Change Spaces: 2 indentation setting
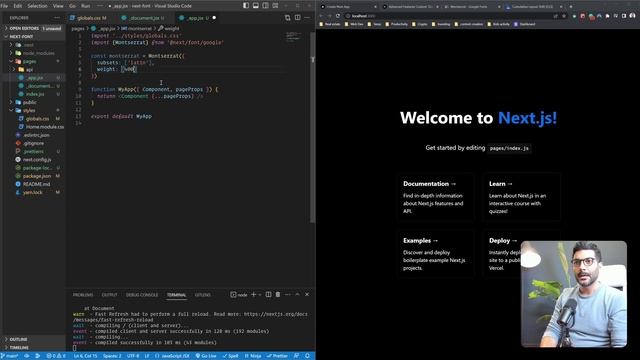This screenshot has width=640, height=360. (x=112, y=356)
